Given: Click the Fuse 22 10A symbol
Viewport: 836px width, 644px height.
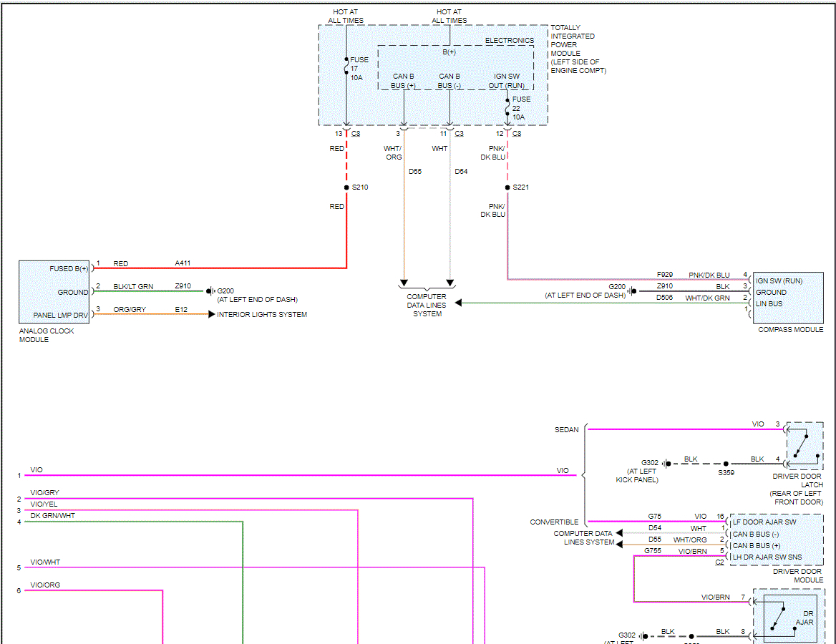Looking at the screenshot, I should click(x=507, y=108).
